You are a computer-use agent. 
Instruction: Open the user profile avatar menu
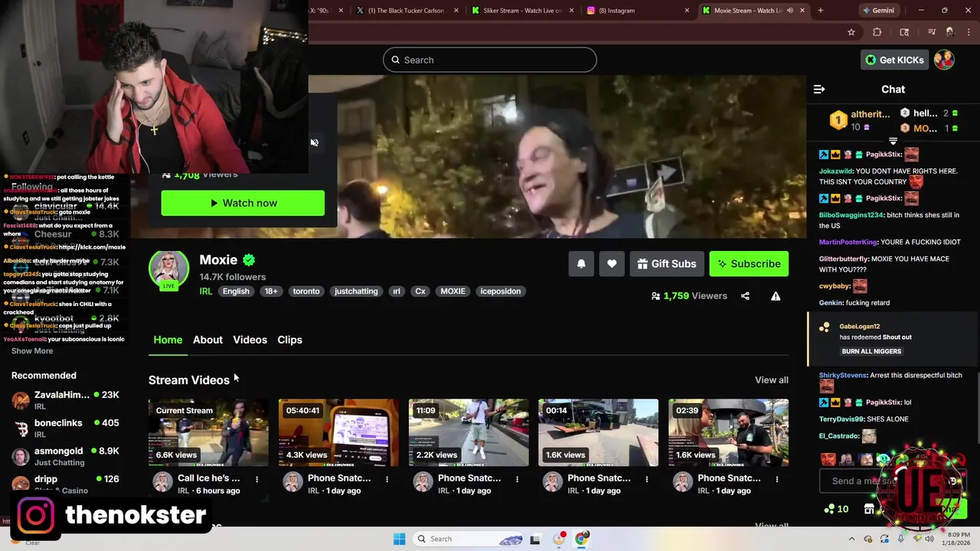pos(944,60)
